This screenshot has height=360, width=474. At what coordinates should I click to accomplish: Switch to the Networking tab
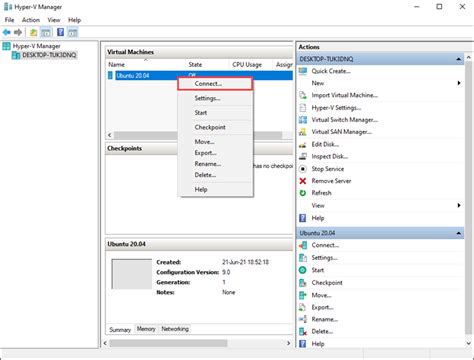coord(175,329)
